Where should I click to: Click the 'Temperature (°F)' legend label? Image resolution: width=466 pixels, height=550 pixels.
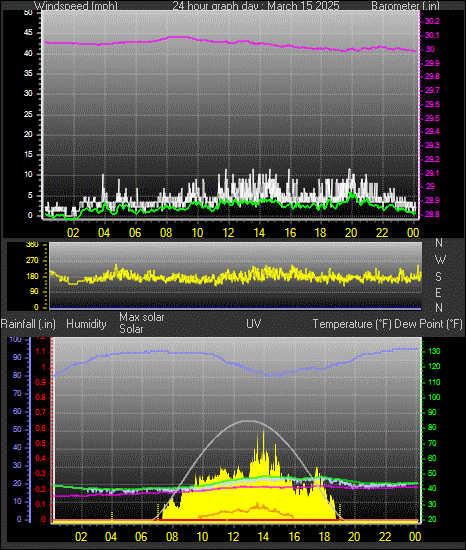(352, 324)
